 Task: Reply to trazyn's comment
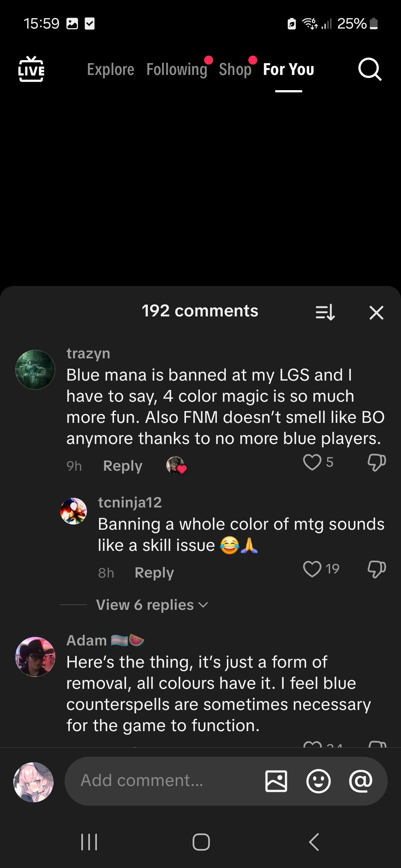[123, 466]
